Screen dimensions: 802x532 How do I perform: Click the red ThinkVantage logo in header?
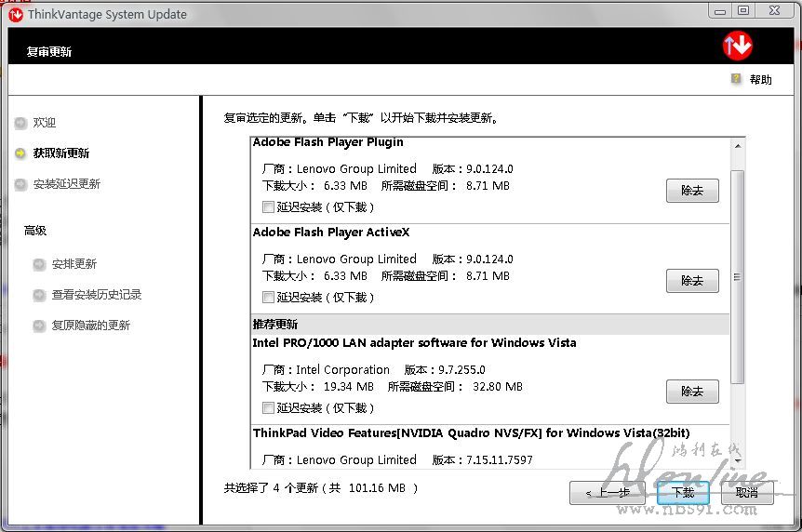(737, 46)
